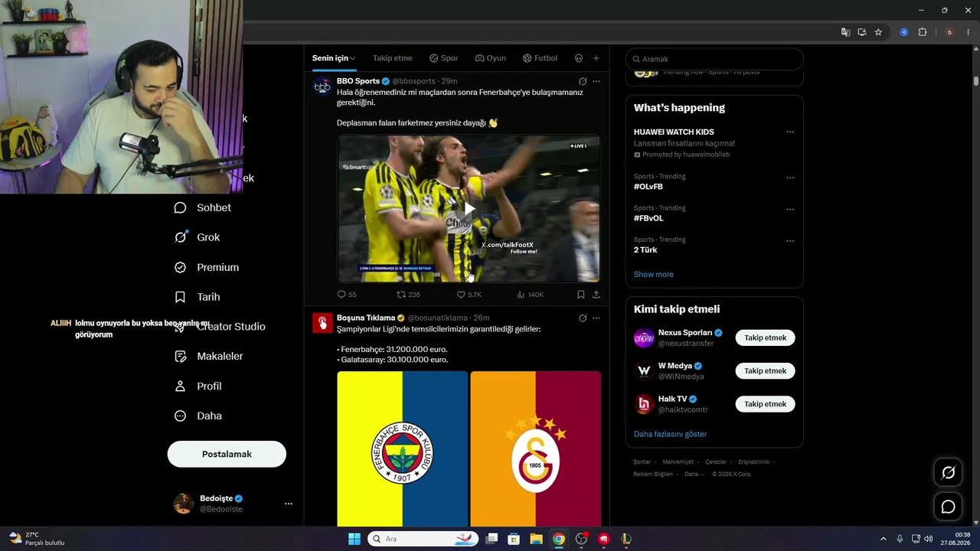This screenshot has height=551, width=980.
Task: Bookmark this page with the star
Action: [878, 32]
